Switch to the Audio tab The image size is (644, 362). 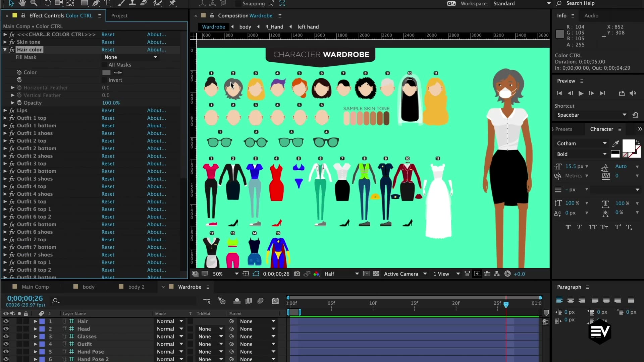591,16
